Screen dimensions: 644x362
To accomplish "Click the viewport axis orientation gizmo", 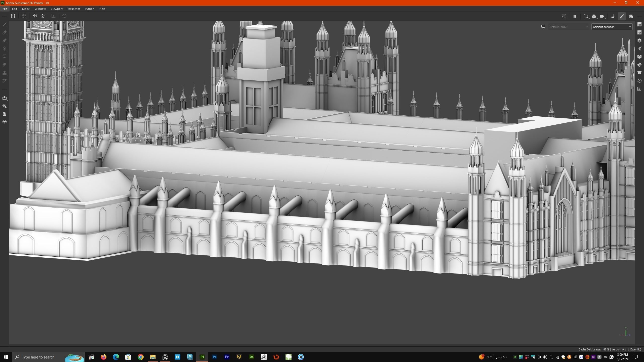I will tap(625, 332).
